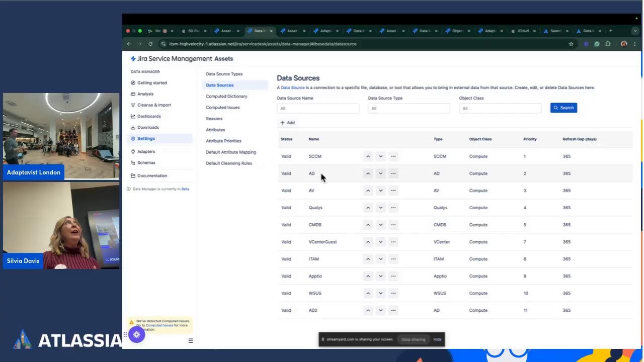
Task: Move AD data source up
Action: pos(368,173)
